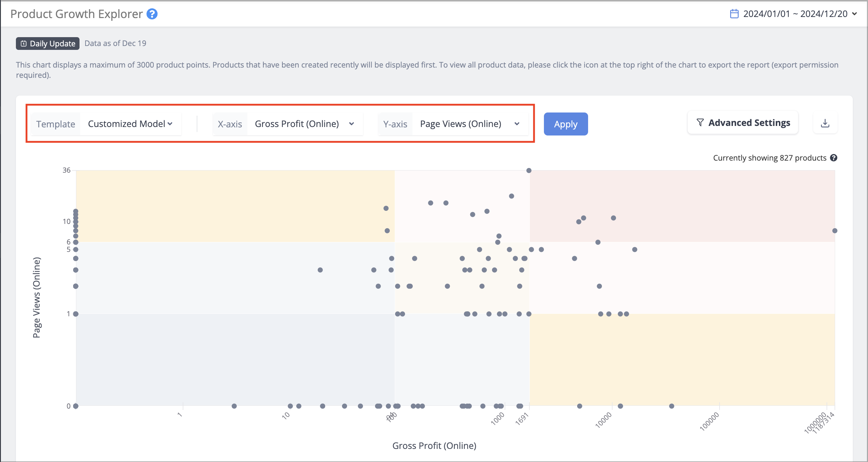Click the Daily Update badge
Screen dimensions: 868x462
(x=48, y=44)
